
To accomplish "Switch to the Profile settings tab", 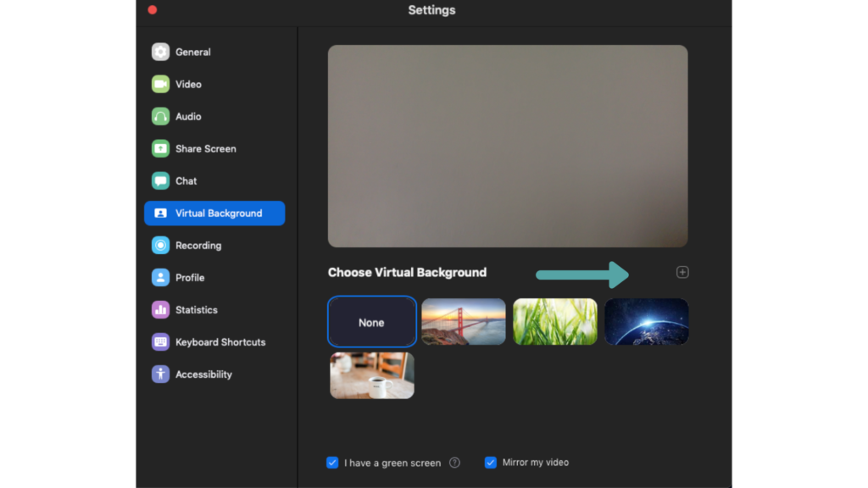I will click(190, 277).
